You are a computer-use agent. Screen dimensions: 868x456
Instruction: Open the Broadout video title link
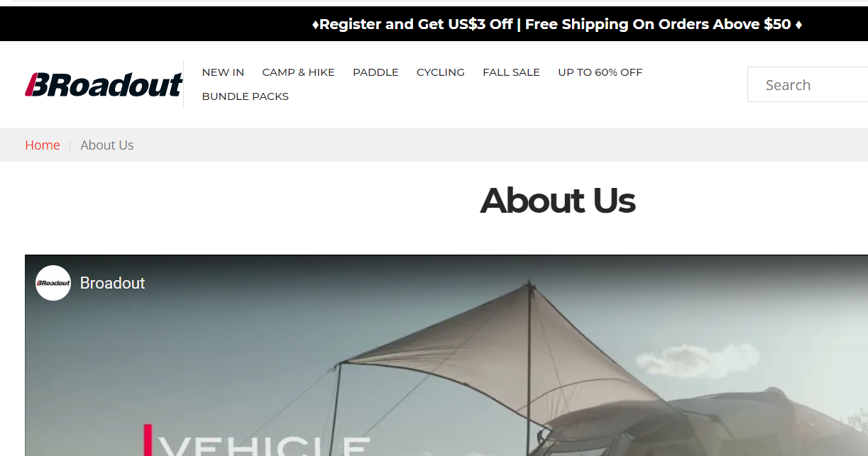point(112,283)
